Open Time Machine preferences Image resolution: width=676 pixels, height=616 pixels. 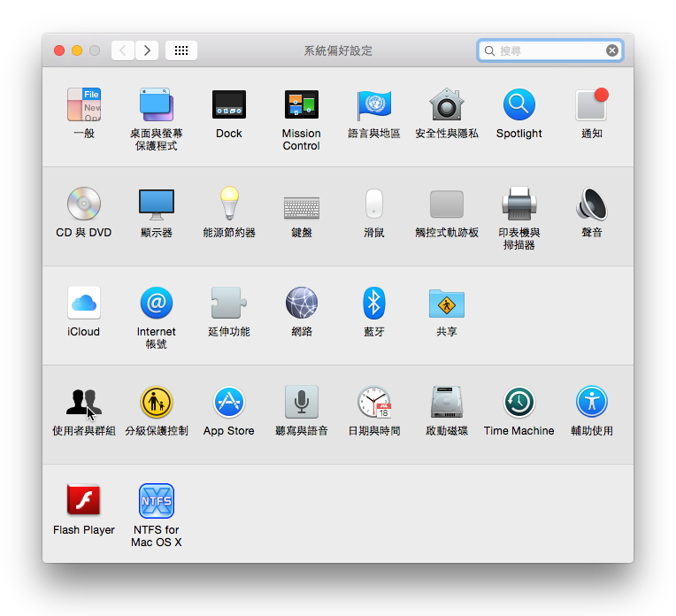point(519,403)
